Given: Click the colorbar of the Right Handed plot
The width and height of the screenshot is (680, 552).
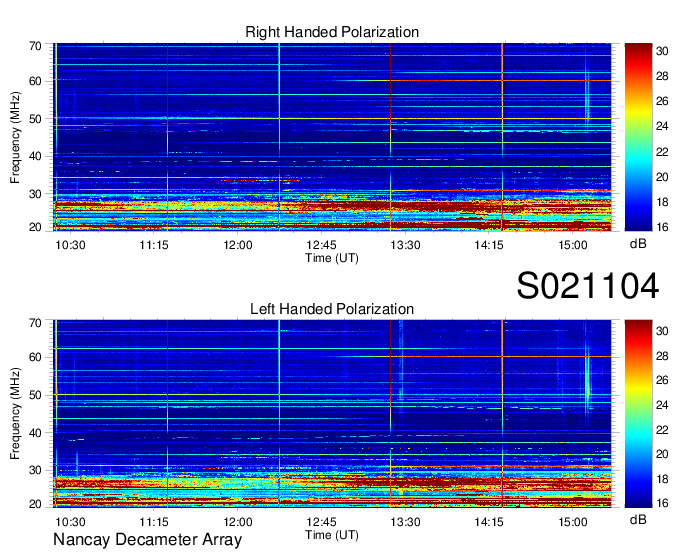Looking at the screenshot, I should [638, 137].
